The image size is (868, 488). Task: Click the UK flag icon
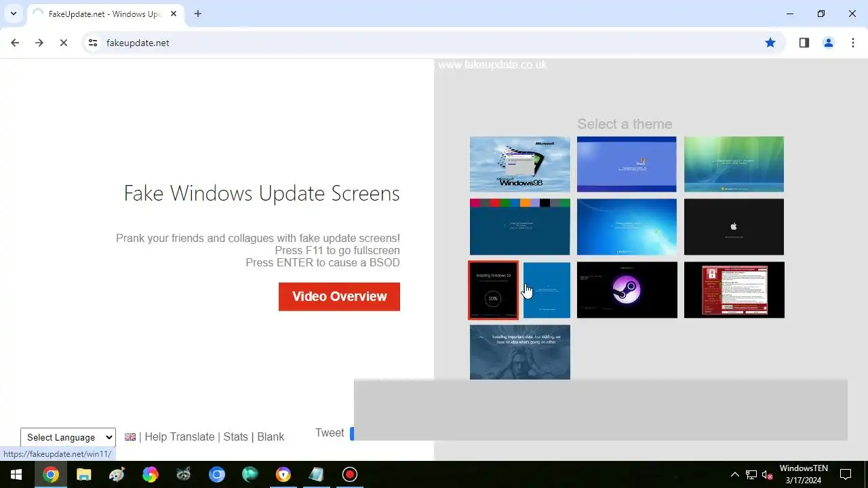click(x=130, y=437)
